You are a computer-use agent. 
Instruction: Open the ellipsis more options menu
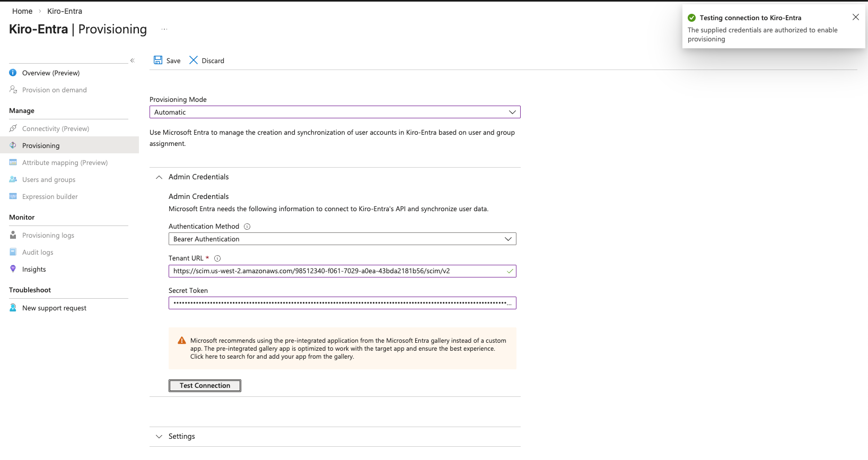(164, 30)
